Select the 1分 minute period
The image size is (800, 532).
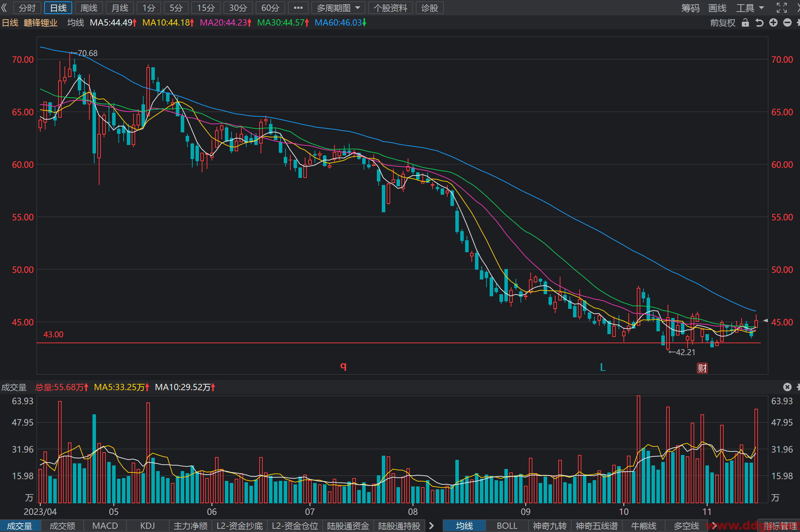pos(149,8)
